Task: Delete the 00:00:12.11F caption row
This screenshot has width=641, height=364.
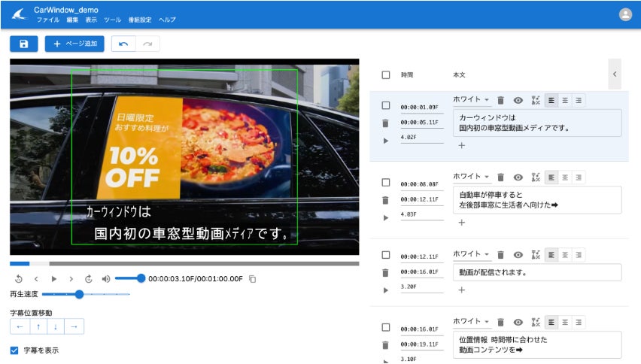Action: coord(385,273)
